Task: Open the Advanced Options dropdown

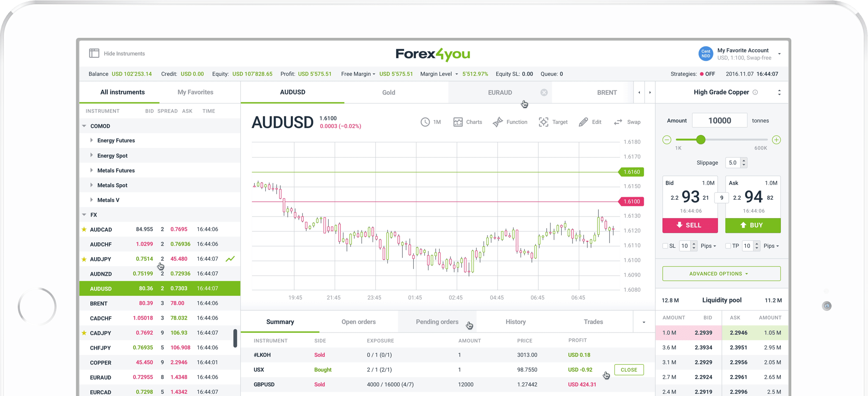Action: coord(721,273)
